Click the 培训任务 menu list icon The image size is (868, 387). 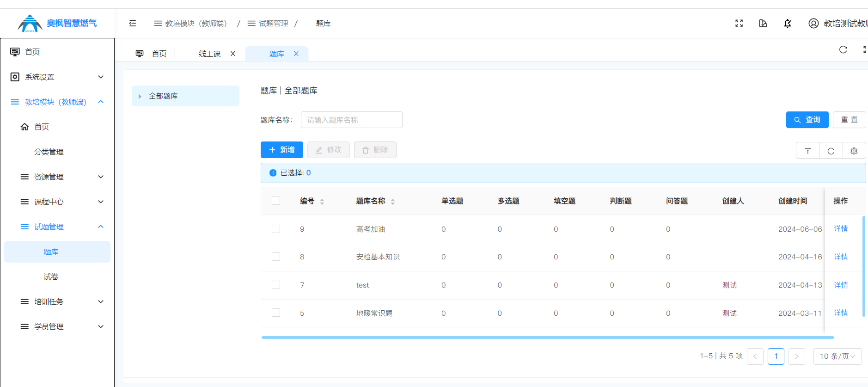[24, 301]
